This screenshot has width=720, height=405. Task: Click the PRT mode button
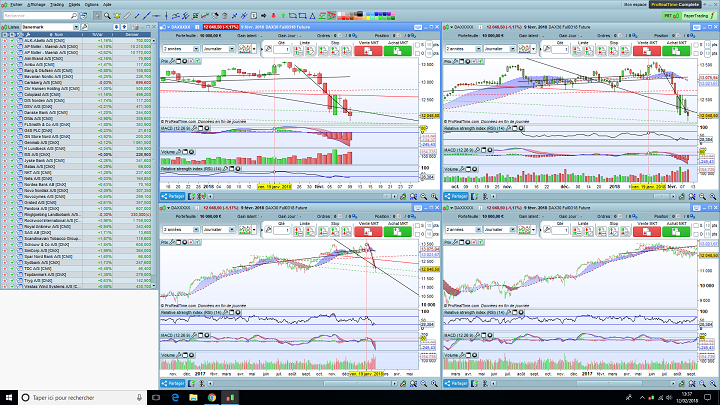pos(671,16)
